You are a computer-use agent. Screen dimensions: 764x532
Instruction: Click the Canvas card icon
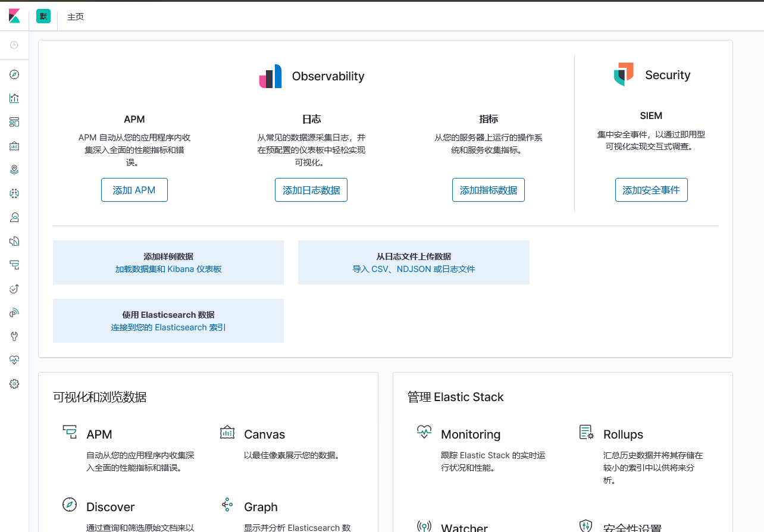click(x=227, y=433)
